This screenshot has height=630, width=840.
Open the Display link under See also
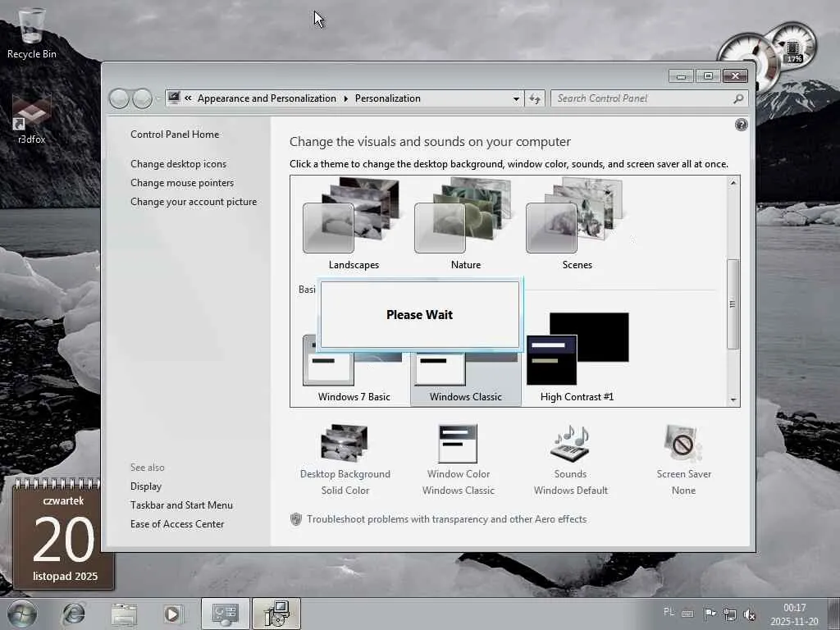click(146, 486)
